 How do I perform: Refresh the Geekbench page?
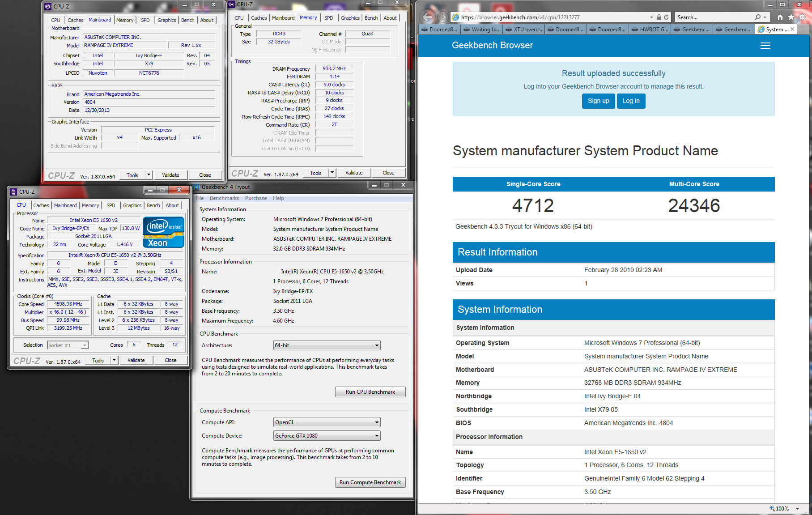click(x=666, y=17)
